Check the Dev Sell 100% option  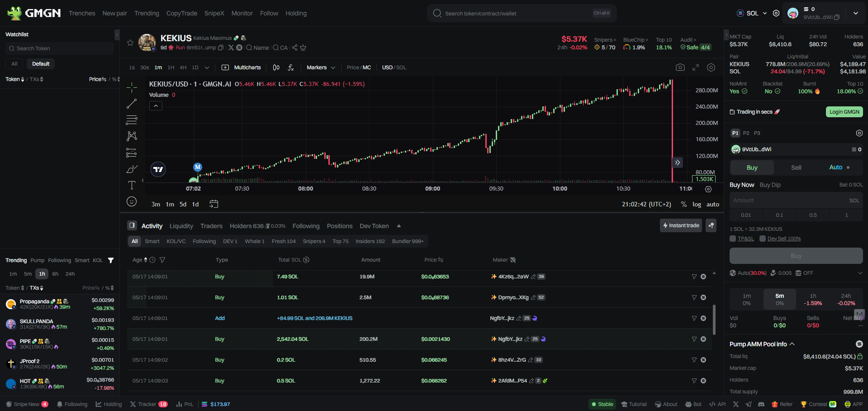coord(763,239)
